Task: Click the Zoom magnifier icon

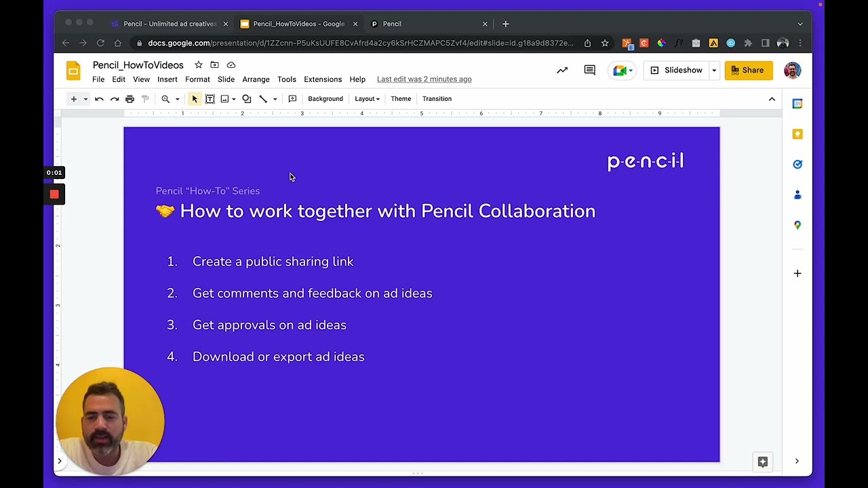Action: click(165, 99)
